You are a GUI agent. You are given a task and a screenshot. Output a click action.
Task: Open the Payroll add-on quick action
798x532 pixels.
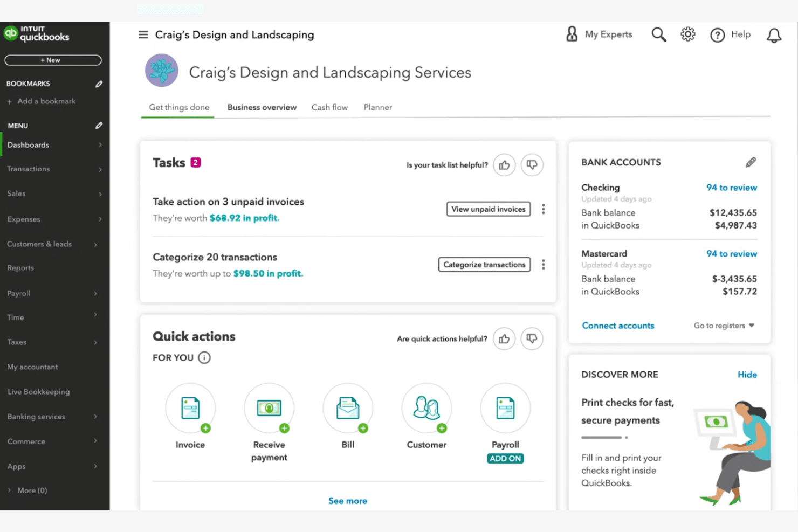click(505, 408)
